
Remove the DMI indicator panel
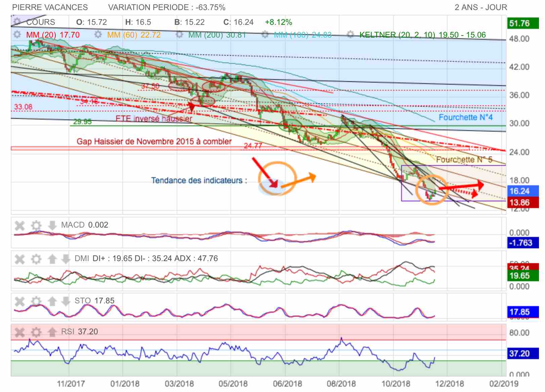coord(20,259)
